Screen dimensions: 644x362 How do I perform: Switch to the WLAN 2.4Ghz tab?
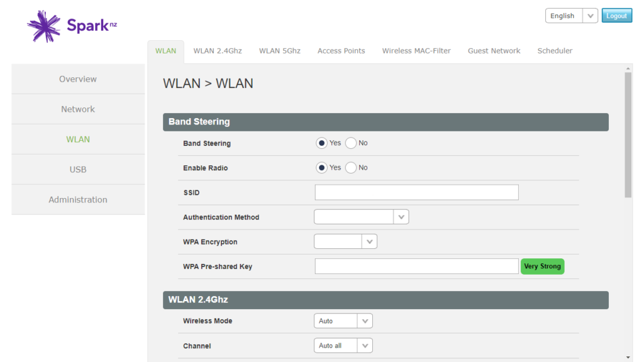[217, 50]
